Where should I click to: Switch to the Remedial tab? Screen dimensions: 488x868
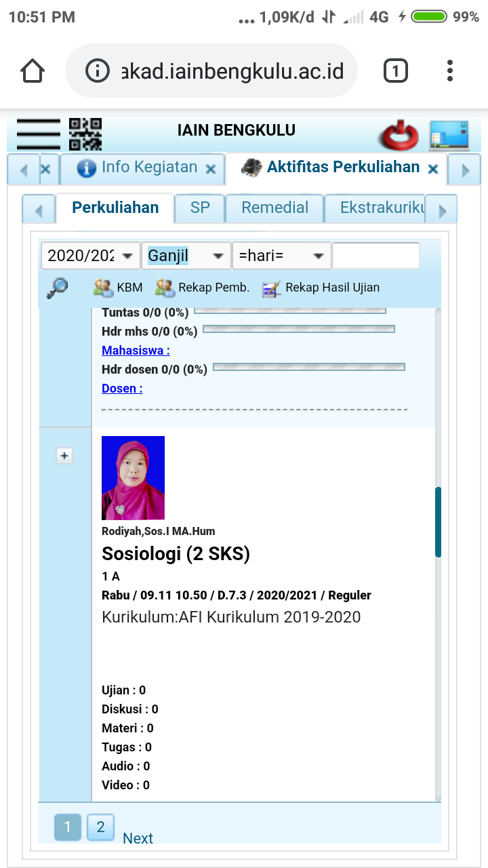(274, 208)
